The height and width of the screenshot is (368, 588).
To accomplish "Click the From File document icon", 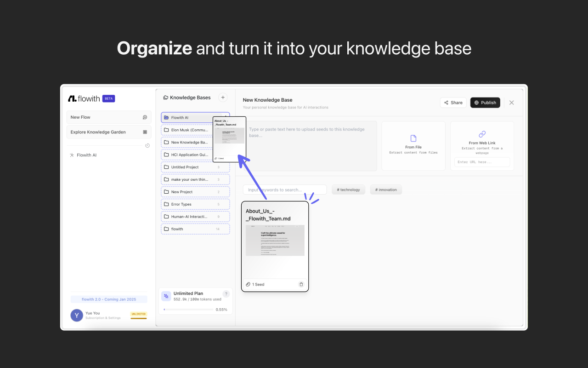I will click(x=413, y=138).
